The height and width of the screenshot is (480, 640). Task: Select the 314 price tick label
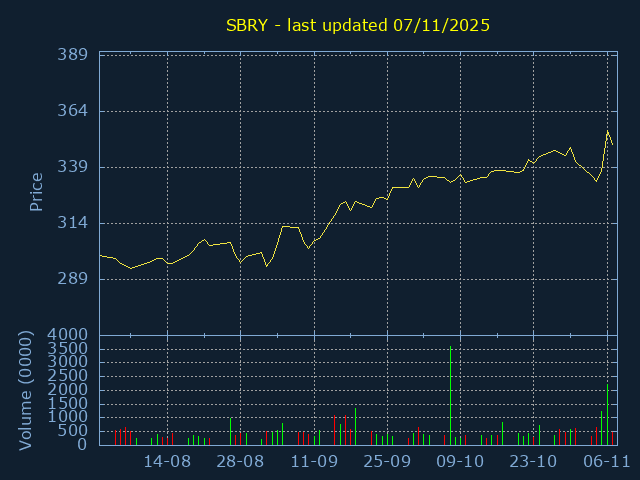[73, 223]
